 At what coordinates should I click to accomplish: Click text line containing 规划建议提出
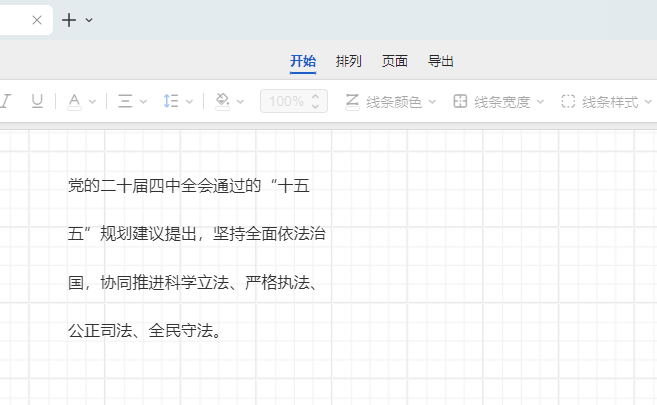click(x=197, y=234)
